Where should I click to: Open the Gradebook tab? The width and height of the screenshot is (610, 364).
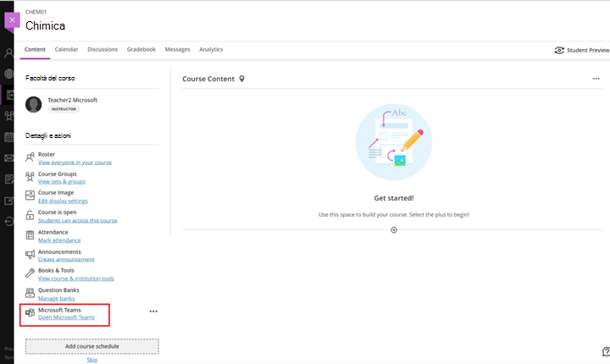(141, 49)
